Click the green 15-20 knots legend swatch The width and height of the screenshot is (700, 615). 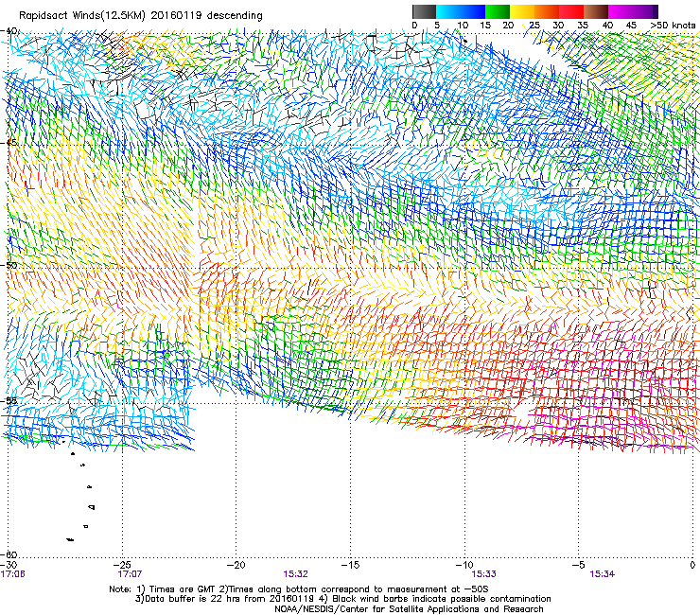point(498,11)
